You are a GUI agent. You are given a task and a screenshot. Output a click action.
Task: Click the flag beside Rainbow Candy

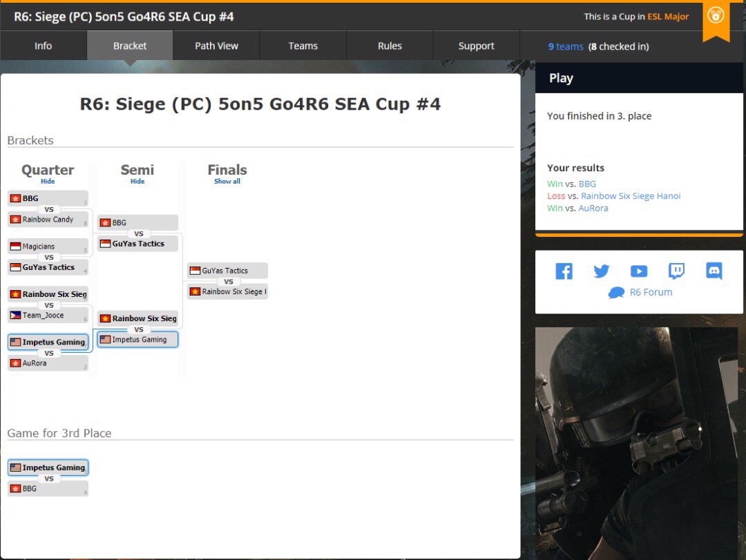click(15, 220)
